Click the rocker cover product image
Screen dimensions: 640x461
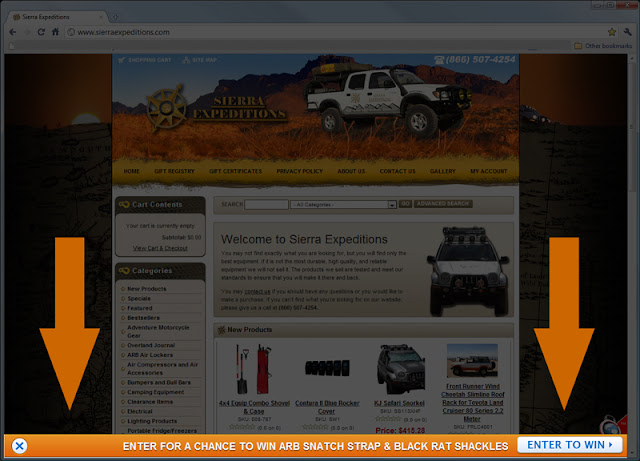click(x=327, y=367)
